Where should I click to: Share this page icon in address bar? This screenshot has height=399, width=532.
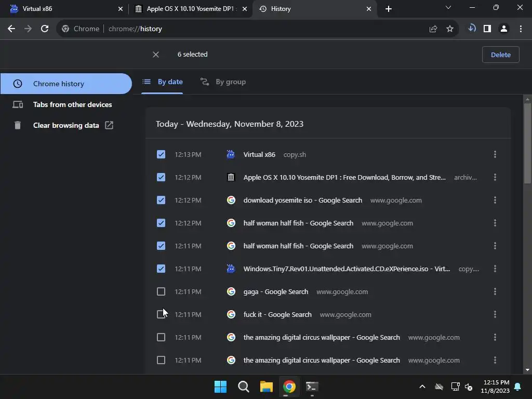coord(433,29)
